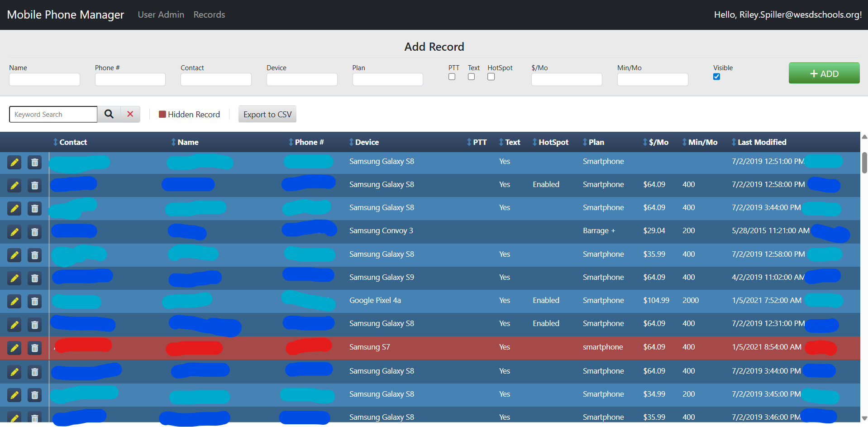
Task: Delete the Samsung Galaxy S9 record
Action: (34, 278)
